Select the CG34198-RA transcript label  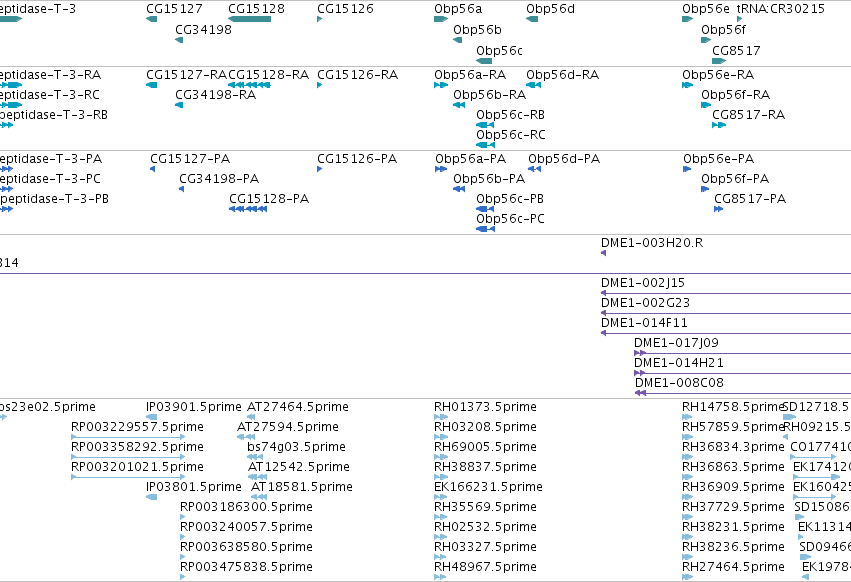point(215,95)
